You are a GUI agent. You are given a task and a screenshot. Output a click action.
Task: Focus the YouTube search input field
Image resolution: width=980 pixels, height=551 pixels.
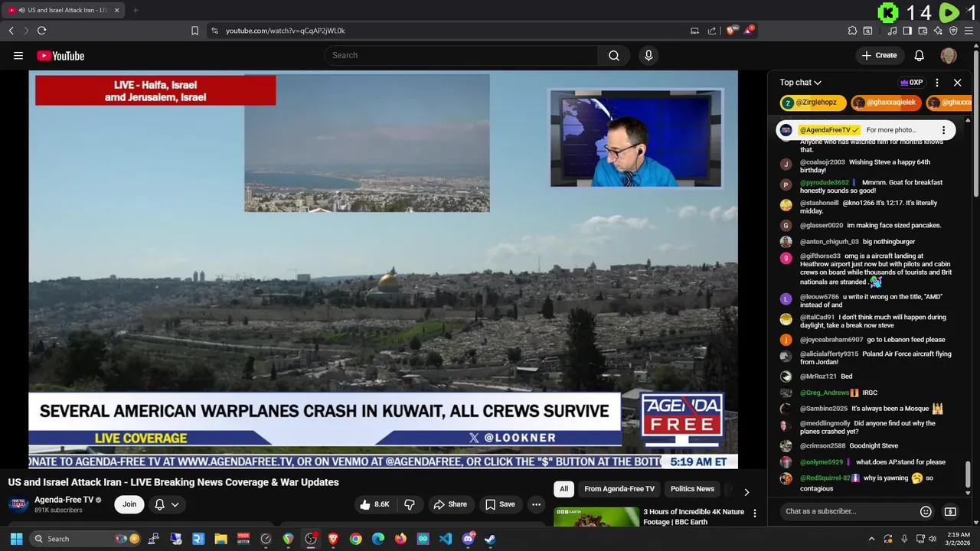pyautogui.click(x=462, y=55)
